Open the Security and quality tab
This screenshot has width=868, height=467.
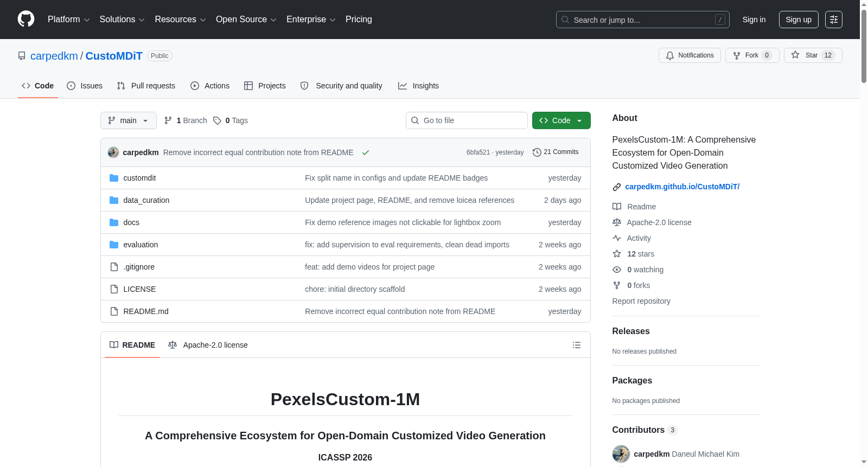click(x=341, y=86)
